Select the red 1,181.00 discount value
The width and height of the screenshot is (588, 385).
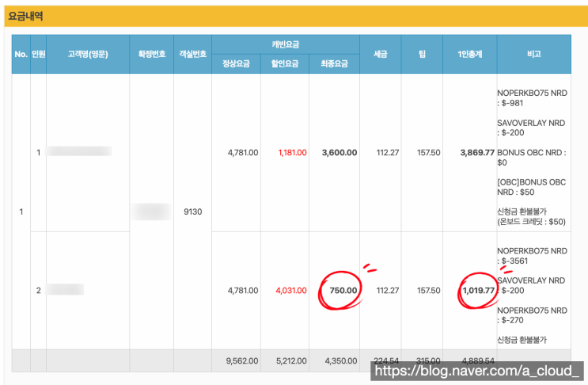tap(292, 152)
